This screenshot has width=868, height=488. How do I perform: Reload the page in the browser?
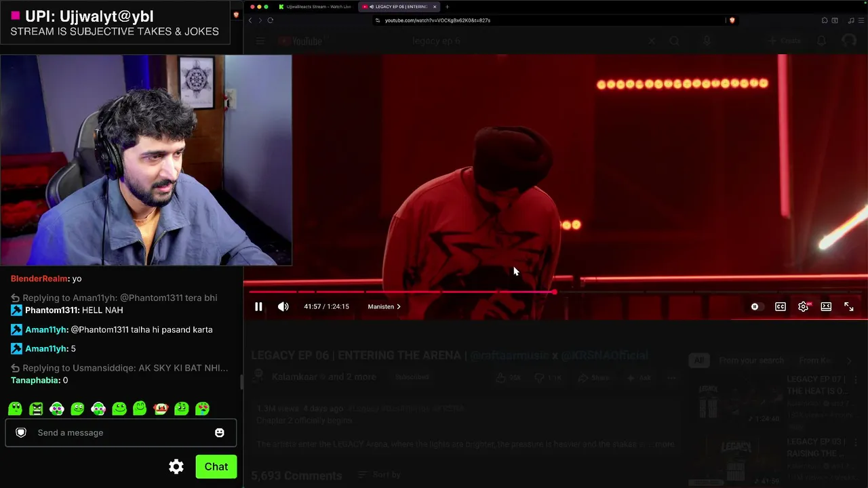(270, 20)
